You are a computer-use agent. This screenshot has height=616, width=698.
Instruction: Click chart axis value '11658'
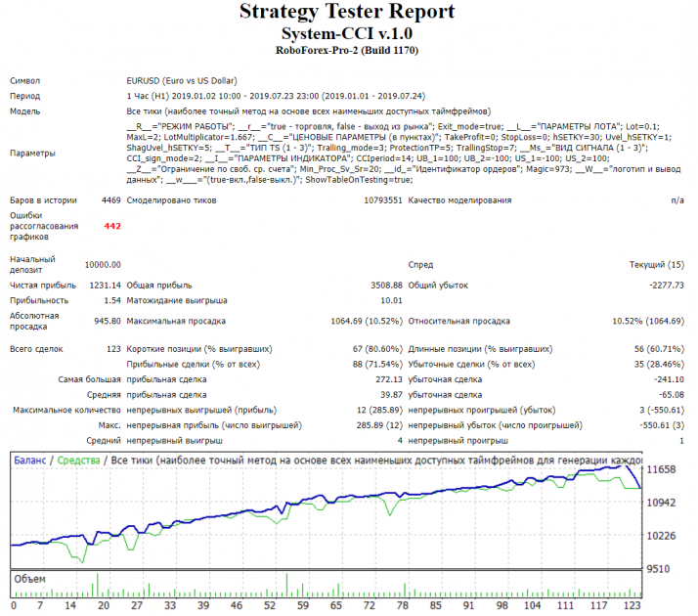coord(661,469)
